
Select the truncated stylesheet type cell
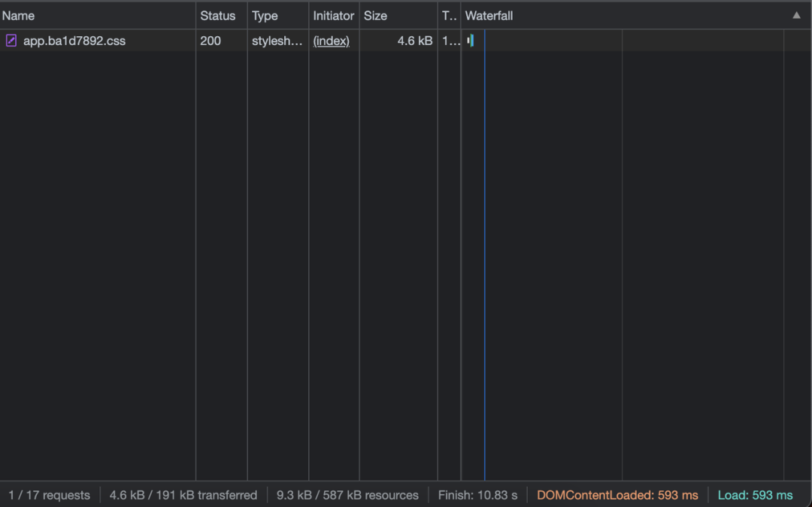(277, 41)
